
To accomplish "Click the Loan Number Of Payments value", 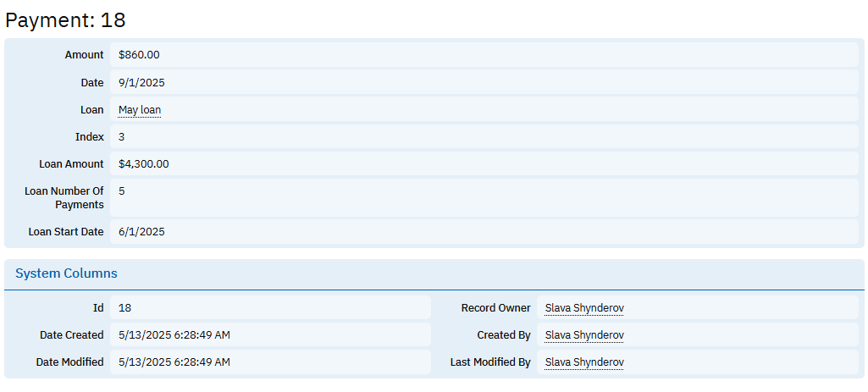I will (x=122, y=191).
